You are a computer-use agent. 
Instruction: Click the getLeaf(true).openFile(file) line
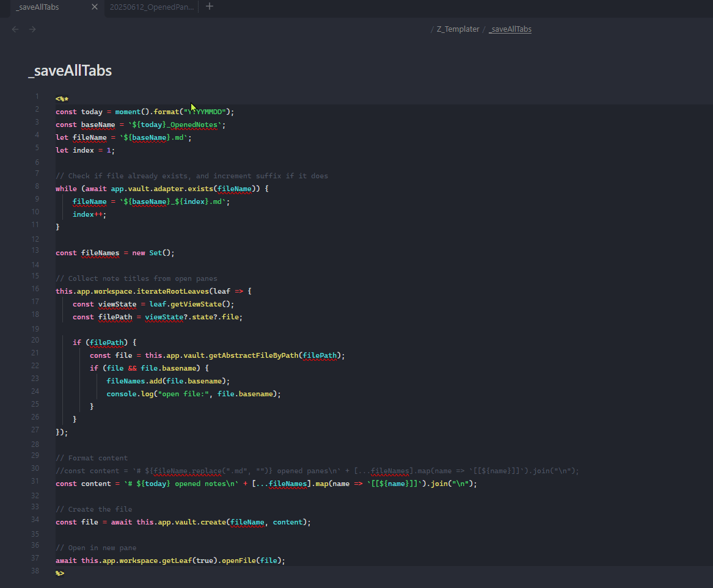[x=170, y=561]
